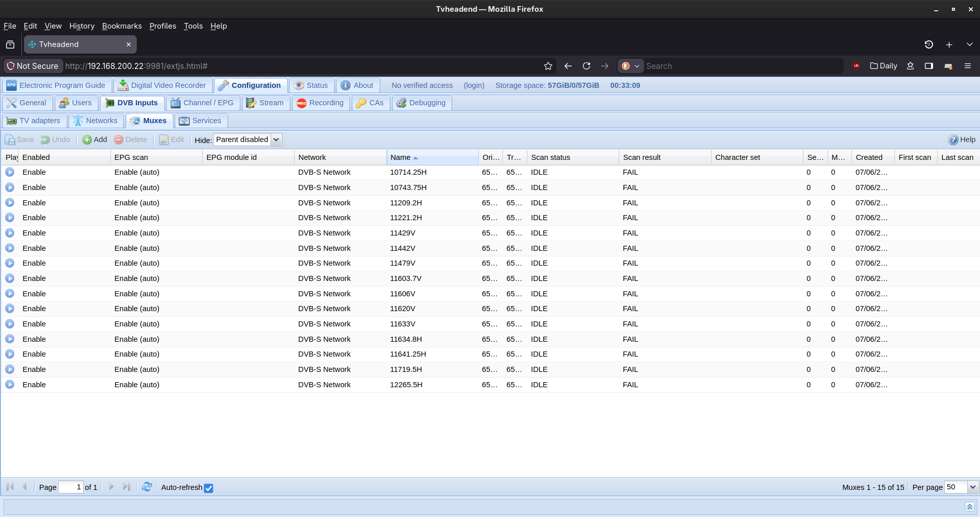980x517 pixels.
Task: Click the page number input field
Action: tap(70, 487)
